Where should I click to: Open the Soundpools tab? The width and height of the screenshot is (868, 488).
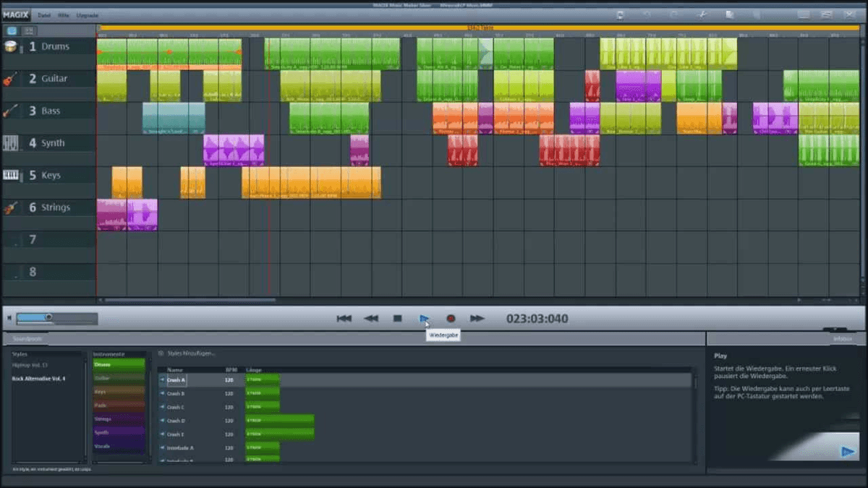26,338
